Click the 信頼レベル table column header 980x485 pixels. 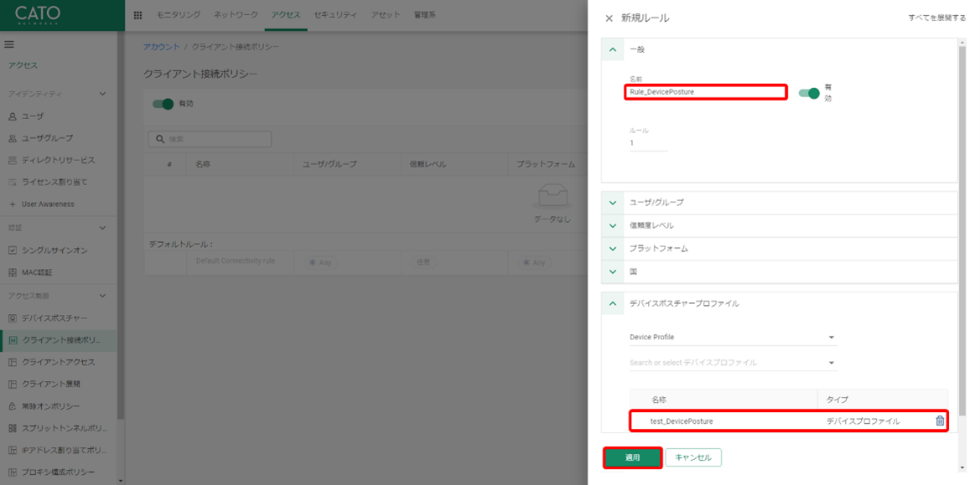428,164
